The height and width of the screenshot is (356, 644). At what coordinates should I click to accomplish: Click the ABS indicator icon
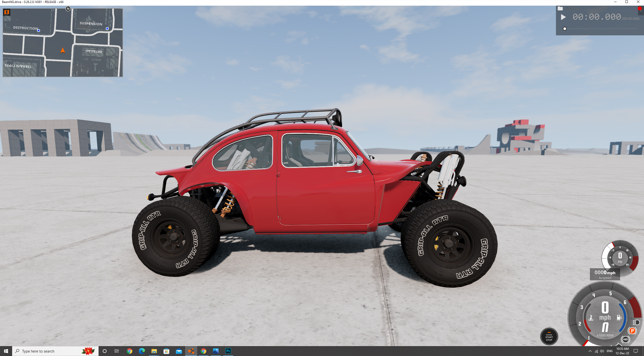coord(625,339)
